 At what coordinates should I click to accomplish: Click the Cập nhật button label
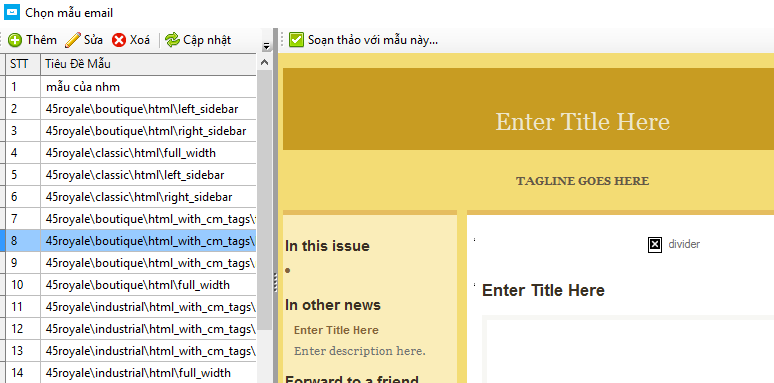[x=207, y=40]
